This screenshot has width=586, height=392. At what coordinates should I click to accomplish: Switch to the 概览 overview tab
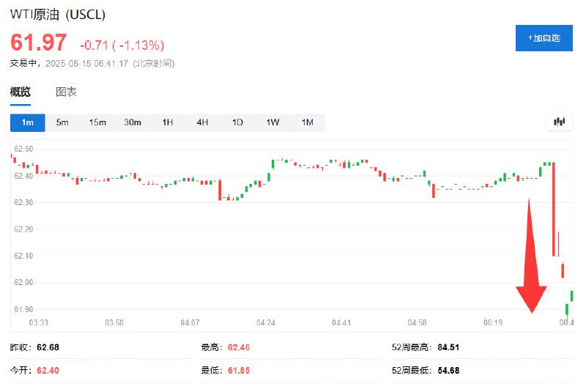tap(21, 92)
